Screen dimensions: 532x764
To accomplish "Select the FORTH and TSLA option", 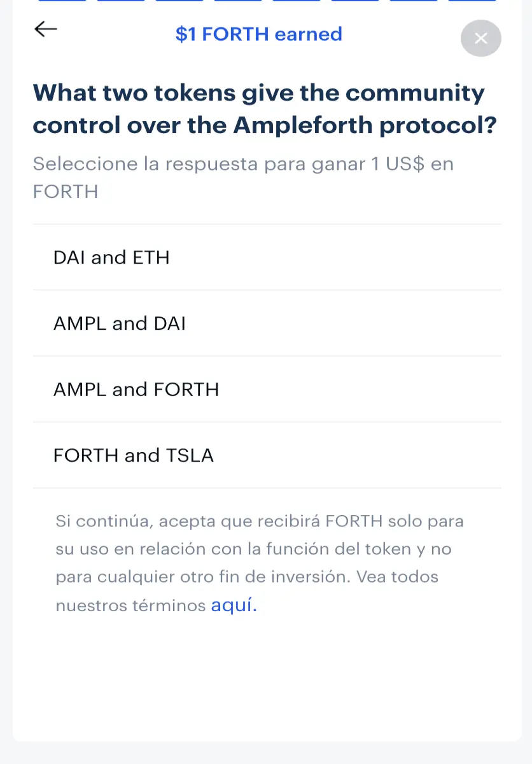I will coord(267,455).
